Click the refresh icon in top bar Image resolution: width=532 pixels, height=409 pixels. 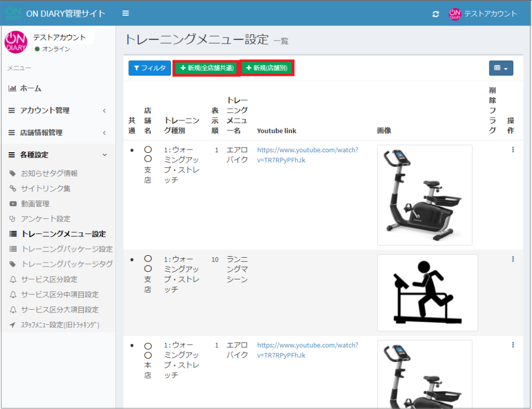click(x=435, y=14)
